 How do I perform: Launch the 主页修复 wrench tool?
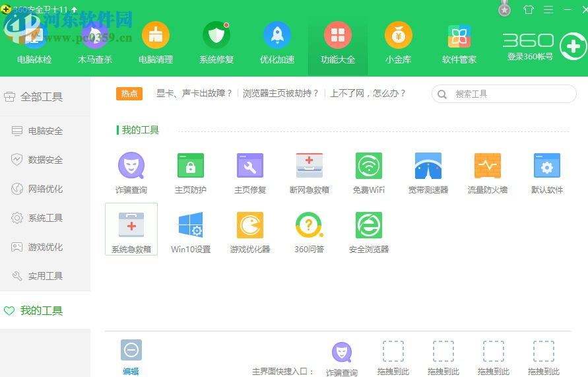tap(250, 173)
